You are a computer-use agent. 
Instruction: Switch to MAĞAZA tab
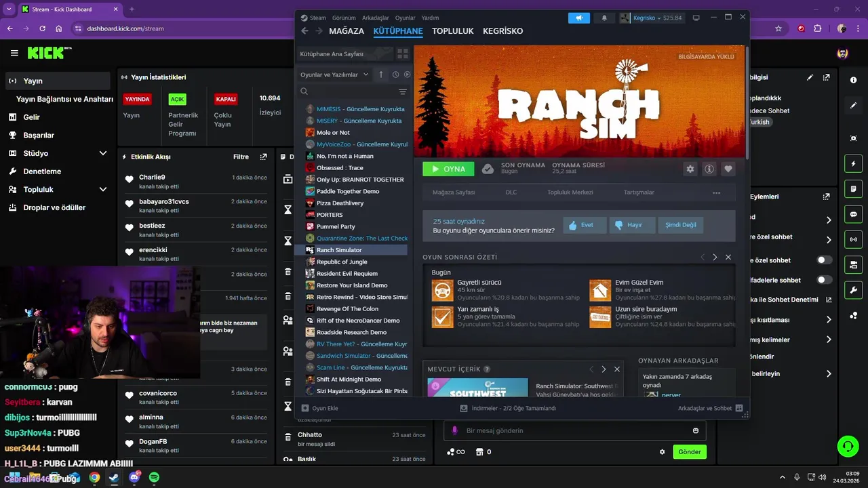(347, 31)
